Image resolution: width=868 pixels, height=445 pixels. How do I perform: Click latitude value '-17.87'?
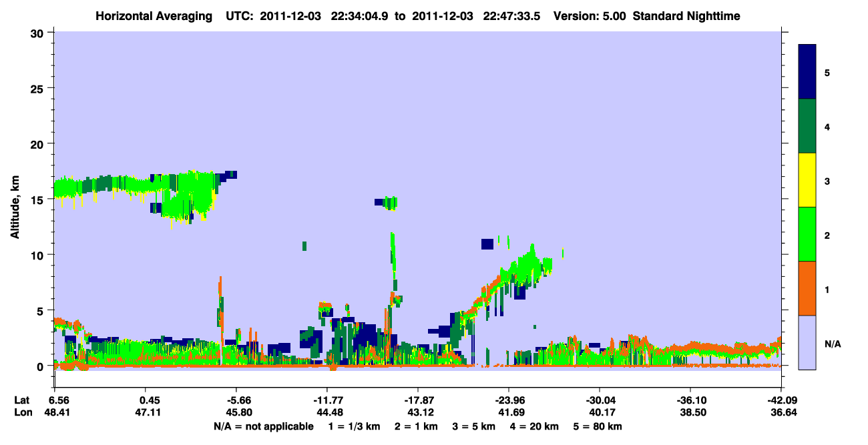[x=418, y=400]
